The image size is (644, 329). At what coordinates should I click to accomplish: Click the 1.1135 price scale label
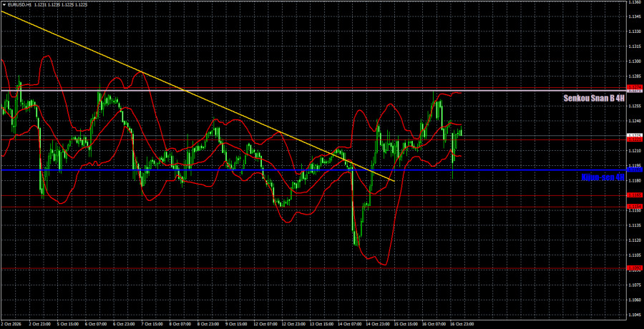pyautogui.click(x=634, y=225)
